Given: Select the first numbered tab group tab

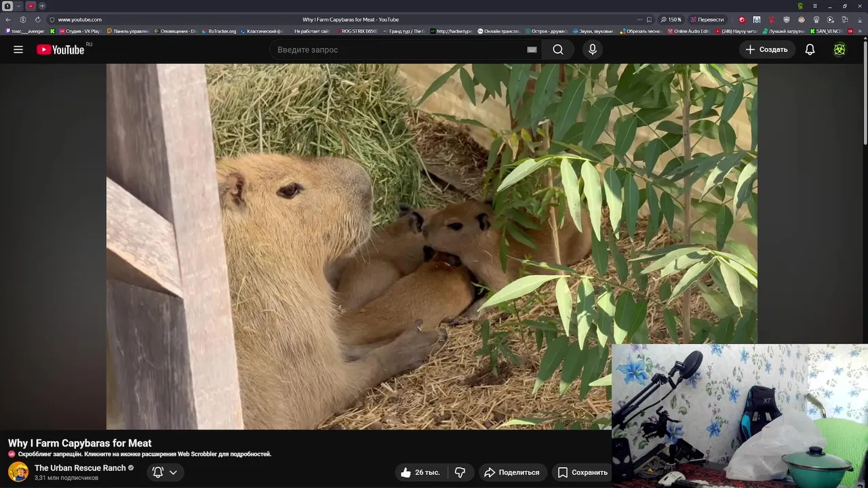Looking at the screenshot, I should [x=7, y=6].
